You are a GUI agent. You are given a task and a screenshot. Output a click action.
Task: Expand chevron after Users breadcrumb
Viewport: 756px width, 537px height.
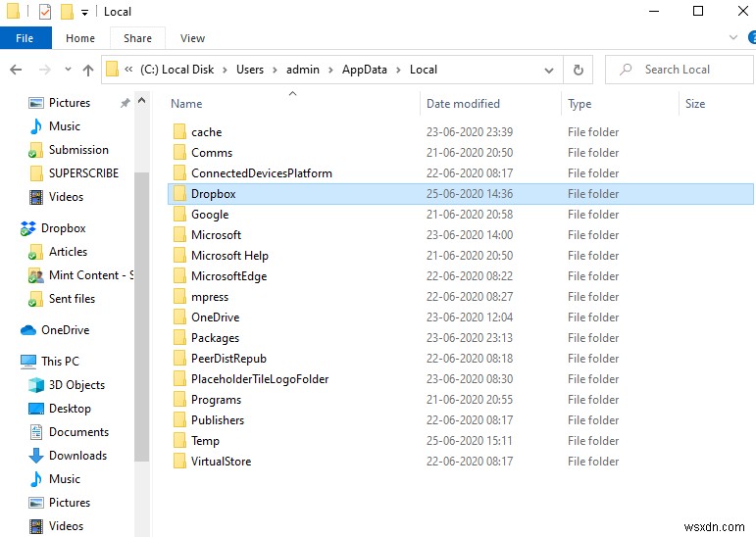point(275,70)
